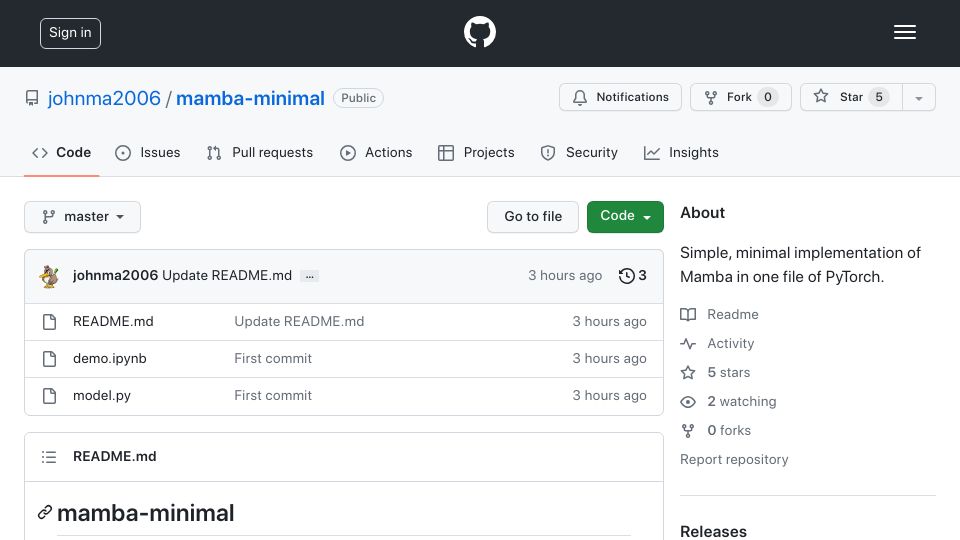Open the demo.ipynb file
This screenshot has height=540, width=960.
click(110, 359)
